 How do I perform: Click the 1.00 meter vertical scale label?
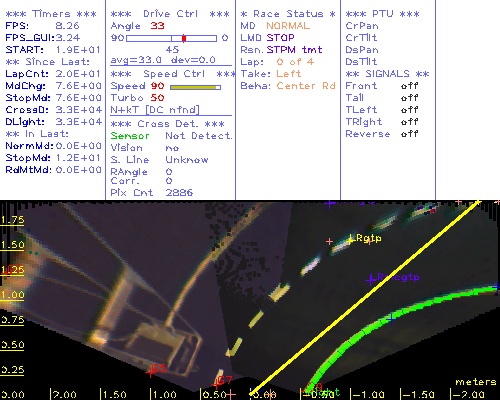tap(12, 295)
